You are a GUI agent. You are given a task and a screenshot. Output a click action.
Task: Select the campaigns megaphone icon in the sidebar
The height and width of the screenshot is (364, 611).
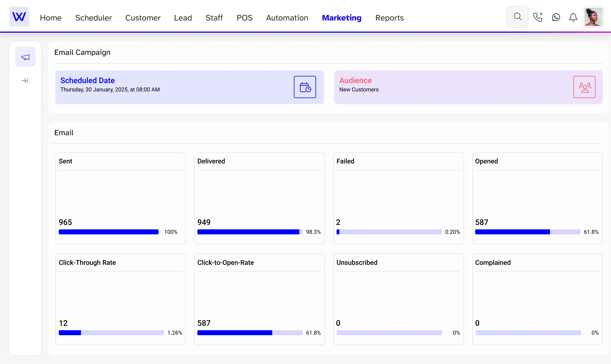pos(25,57)
